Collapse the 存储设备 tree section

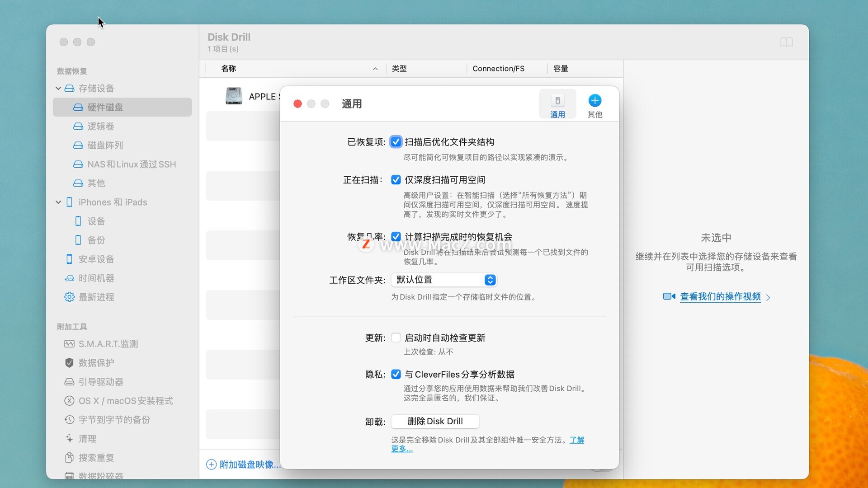click(x=58, y=88)
